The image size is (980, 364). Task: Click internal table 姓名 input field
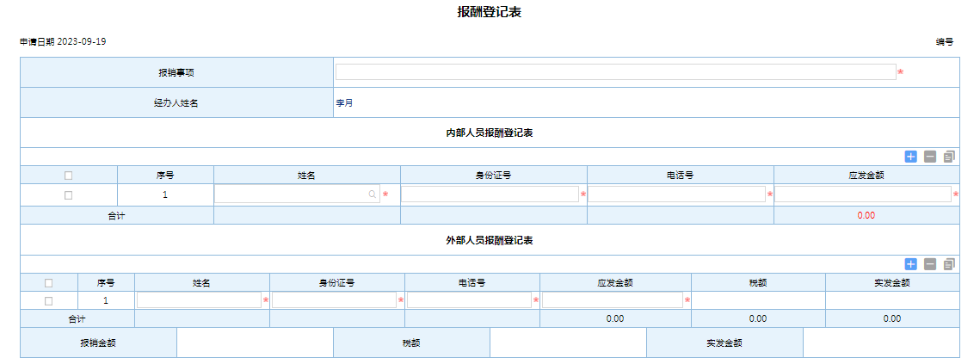pos(297,194)
